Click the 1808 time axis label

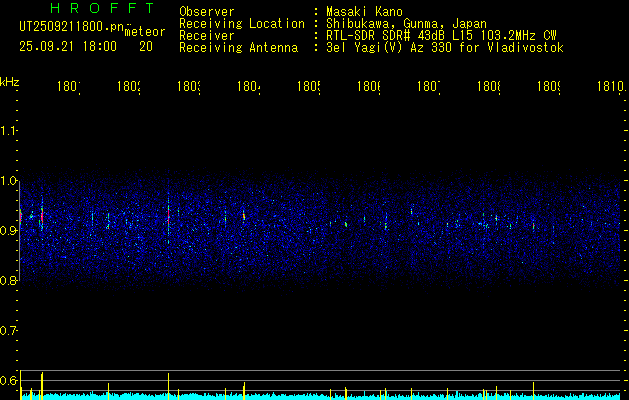[489, 86]
